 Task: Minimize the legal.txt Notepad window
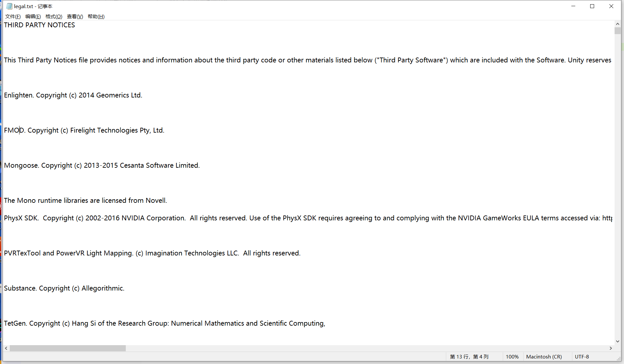[x=573, y=6]
